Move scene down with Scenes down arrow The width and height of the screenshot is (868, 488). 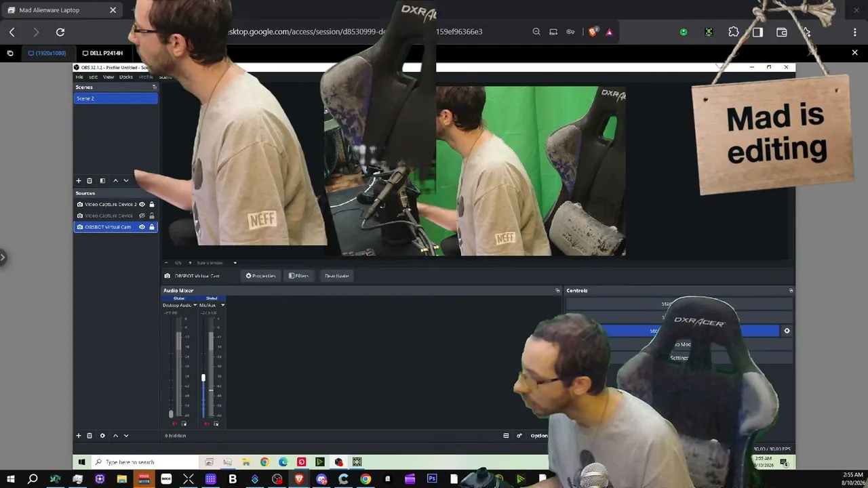pos(125,181)
